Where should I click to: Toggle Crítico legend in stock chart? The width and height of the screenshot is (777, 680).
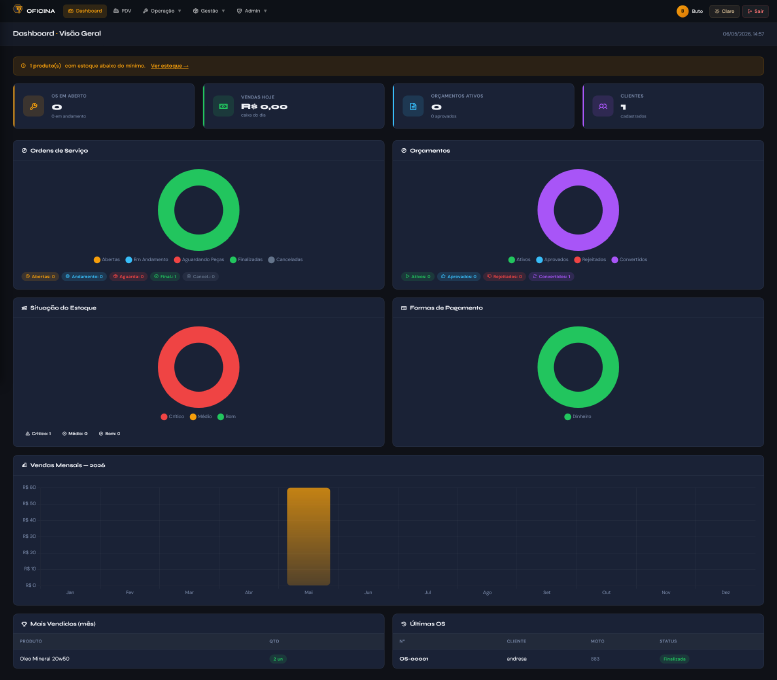point(172,417)
